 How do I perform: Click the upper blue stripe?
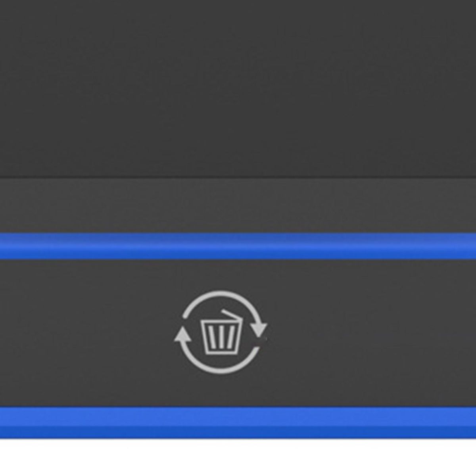[x=238, y=246]
